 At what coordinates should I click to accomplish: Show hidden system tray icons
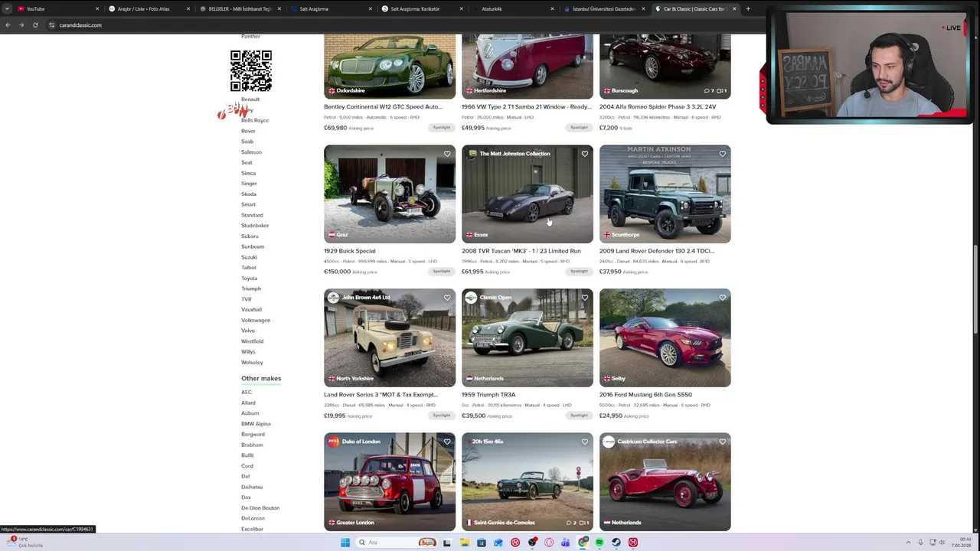coord(909,543)
